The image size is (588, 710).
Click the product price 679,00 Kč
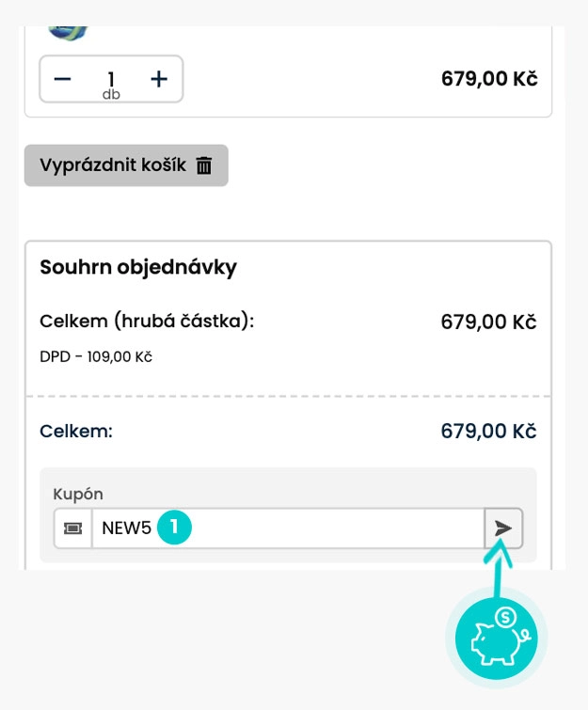pos(489,79)
